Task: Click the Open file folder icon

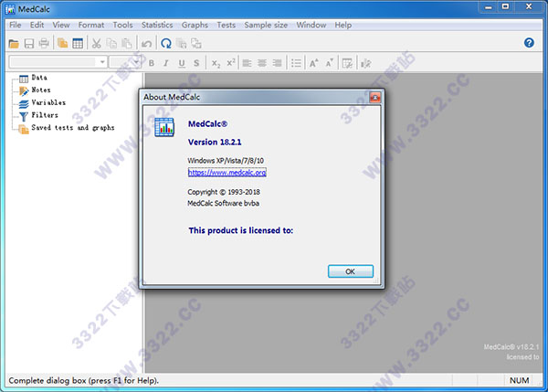Action: [14, 43]
